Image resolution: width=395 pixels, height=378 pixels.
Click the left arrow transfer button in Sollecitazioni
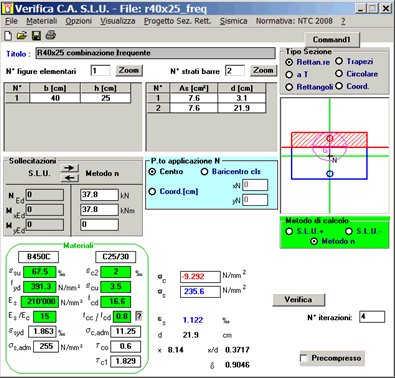click(x=70, y=178)
